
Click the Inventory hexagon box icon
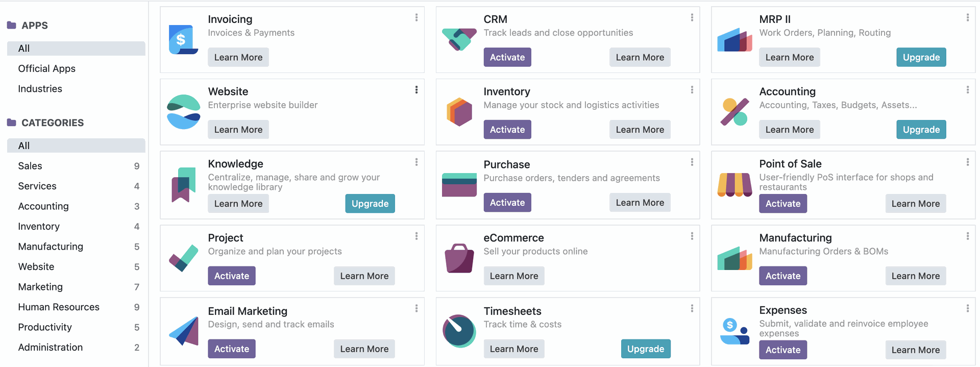[459, 112]
